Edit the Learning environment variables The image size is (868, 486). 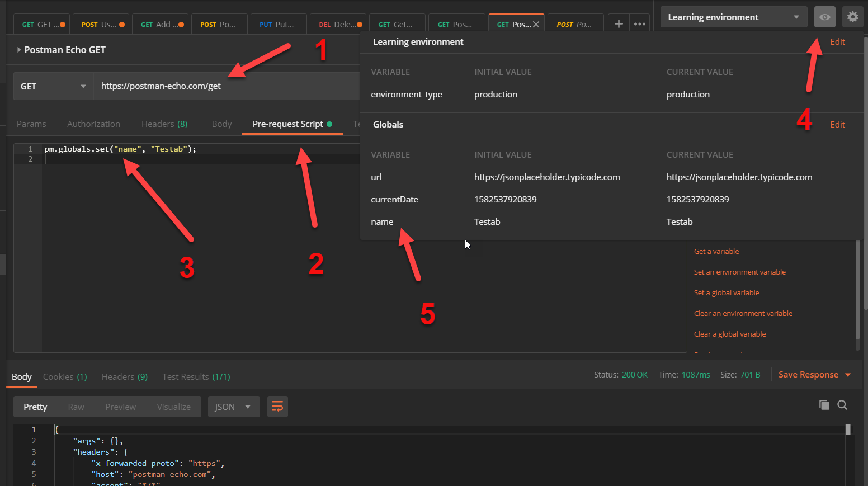point(837,41)
